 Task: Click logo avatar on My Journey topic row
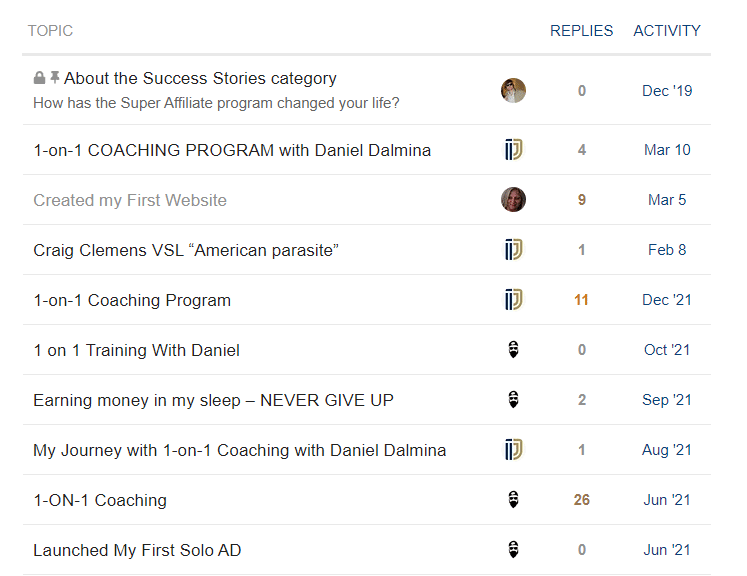click(514, 450)
